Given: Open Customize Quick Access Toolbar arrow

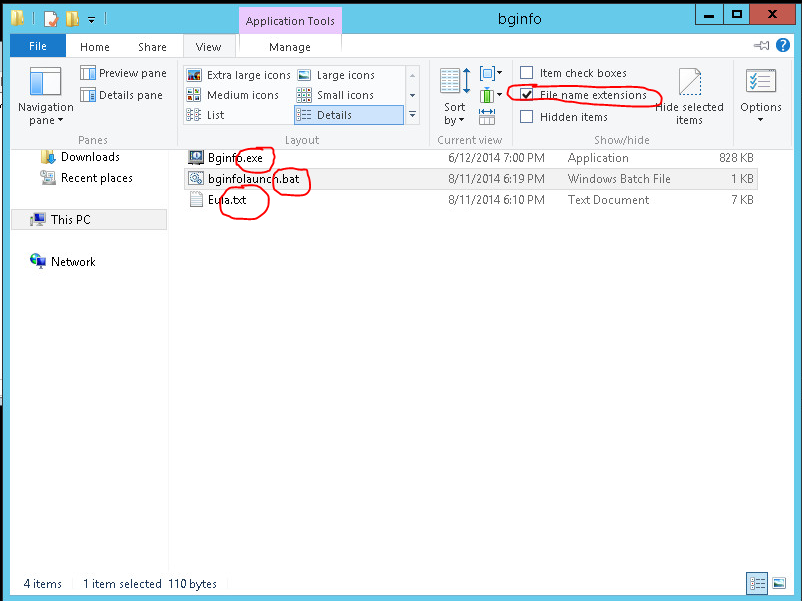Looking at the screenshot, I should click(x=92, y=20).
